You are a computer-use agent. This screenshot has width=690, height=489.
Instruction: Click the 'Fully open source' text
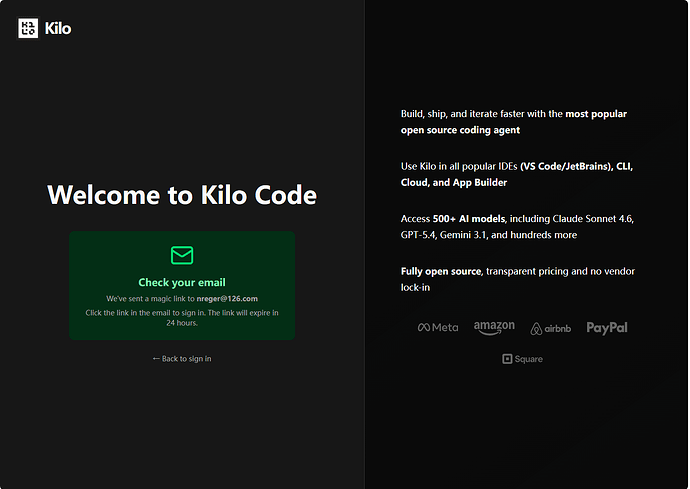pos(441,271)
